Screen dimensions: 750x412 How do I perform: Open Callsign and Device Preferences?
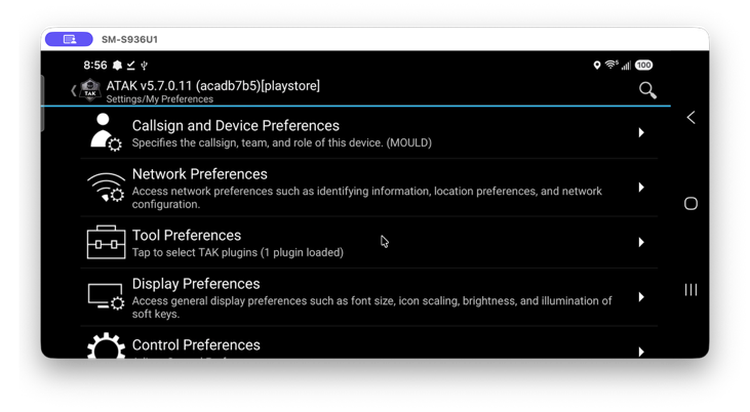point(369,133)
